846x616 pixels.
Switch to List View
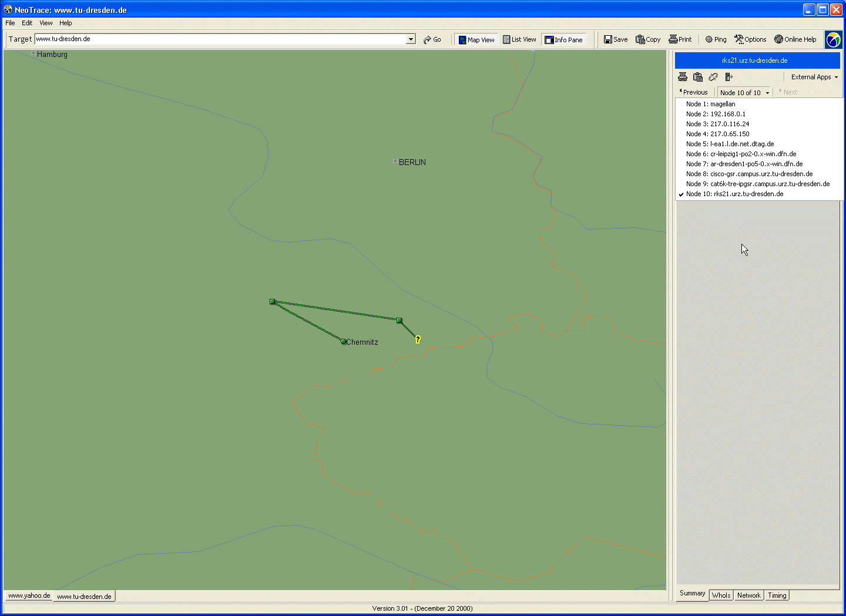(519, 39)
